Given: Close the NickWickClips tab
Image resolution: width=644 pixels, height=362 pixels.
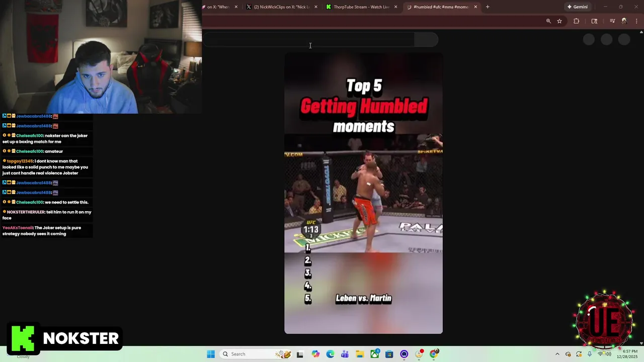Looking at the screenshot, I should 316,7.
